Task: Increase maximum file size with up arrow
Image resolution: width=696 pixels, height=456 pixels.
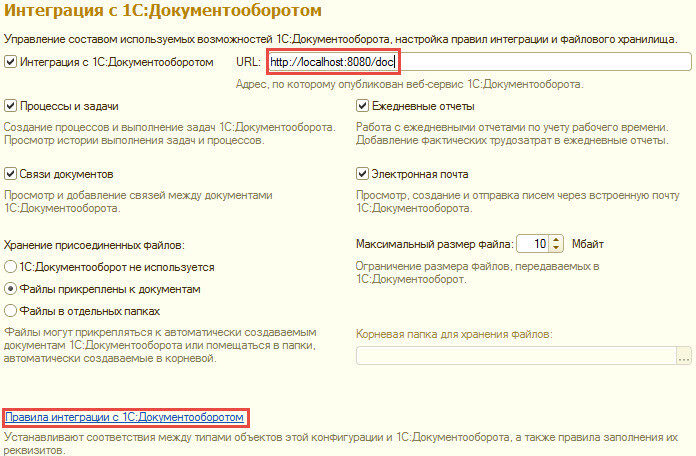Action: [556, 239]
